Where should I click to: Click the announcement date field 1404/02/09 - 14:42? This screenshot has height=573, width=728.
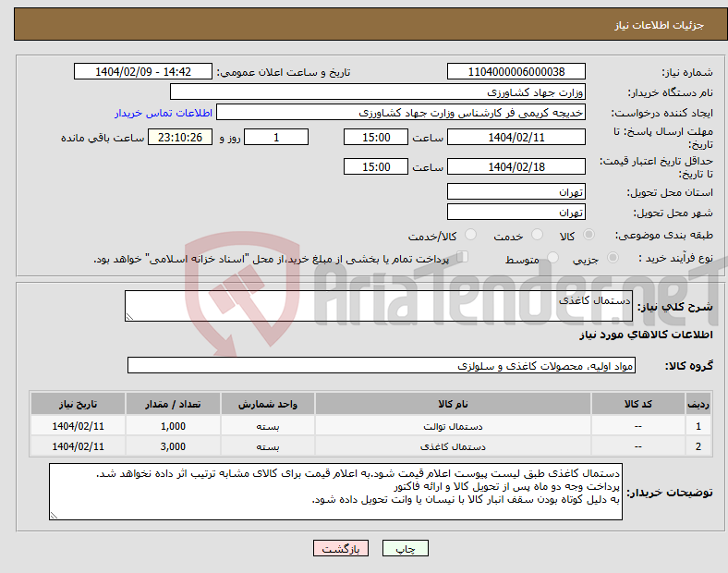click(143, 71)
